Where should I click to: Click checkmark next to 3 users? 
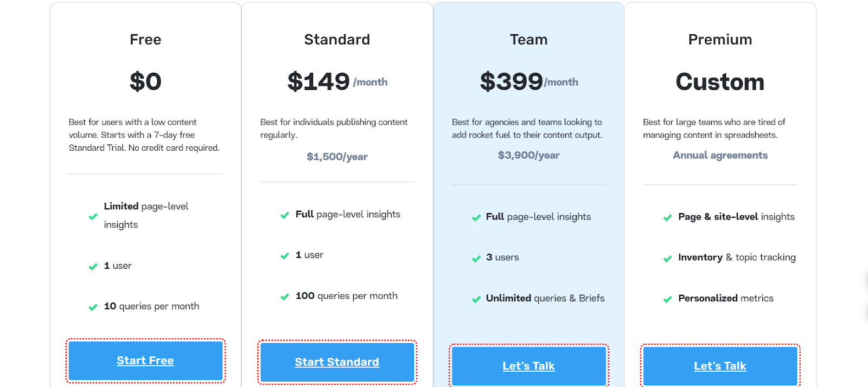[x=476, y=259]
